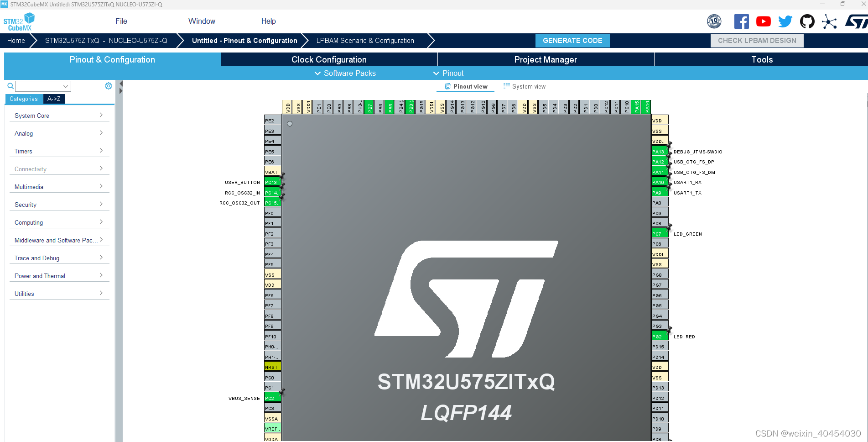Select Pinout & Configuration tab

pyautogui.click(x=112, y=59)
